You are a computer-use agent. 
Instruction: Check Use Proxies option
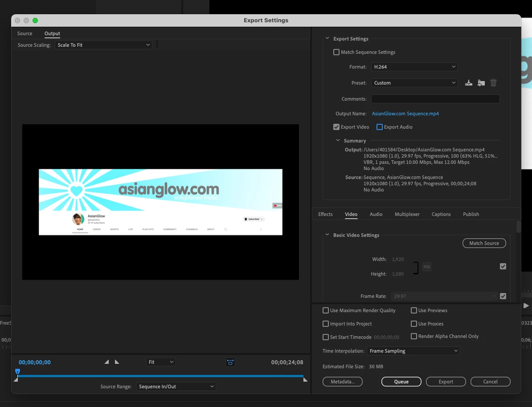(x=414, y=324)
